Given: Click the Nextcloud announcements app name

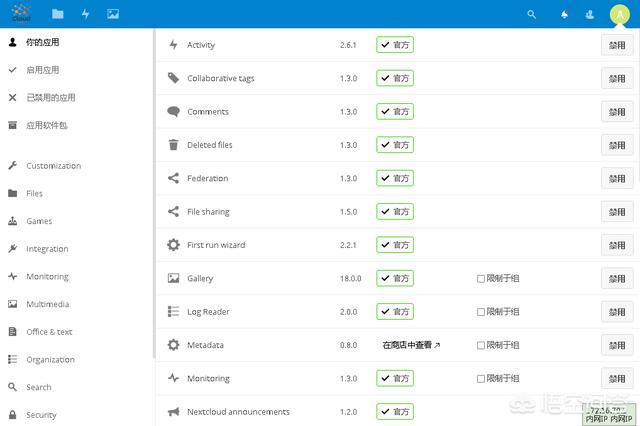Looking at the screenshot, I should tap(238, 412).
